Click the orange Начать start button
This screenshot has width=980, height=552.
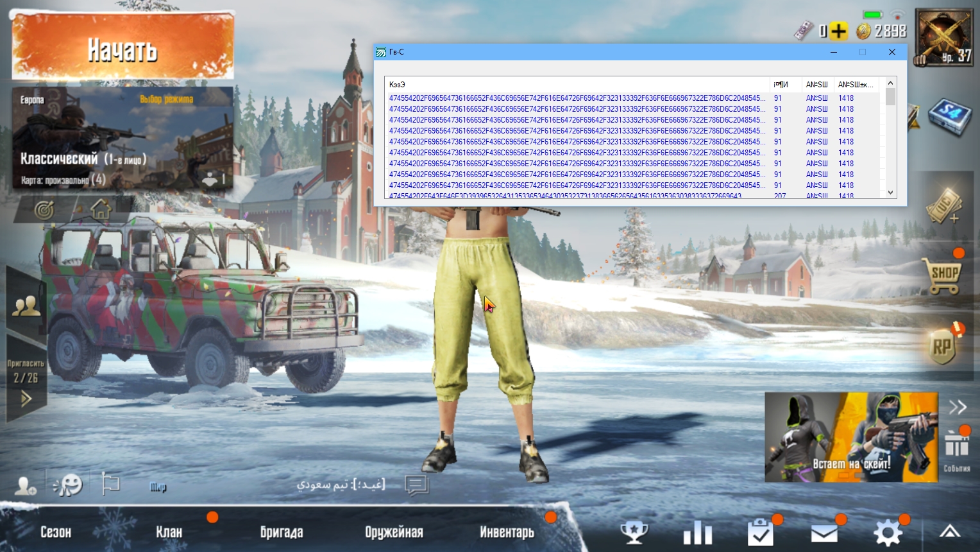[122, 48]
